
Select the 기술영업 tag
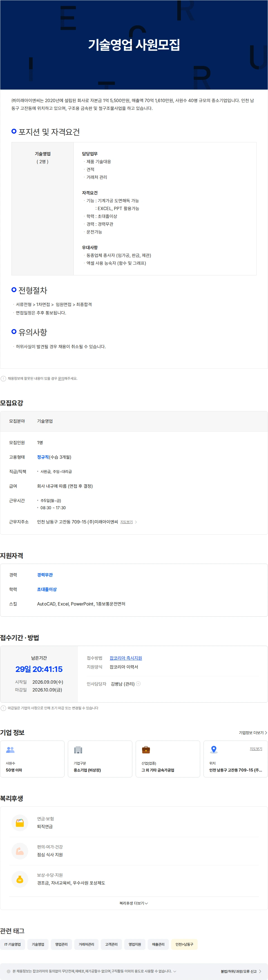pos(38,944)
